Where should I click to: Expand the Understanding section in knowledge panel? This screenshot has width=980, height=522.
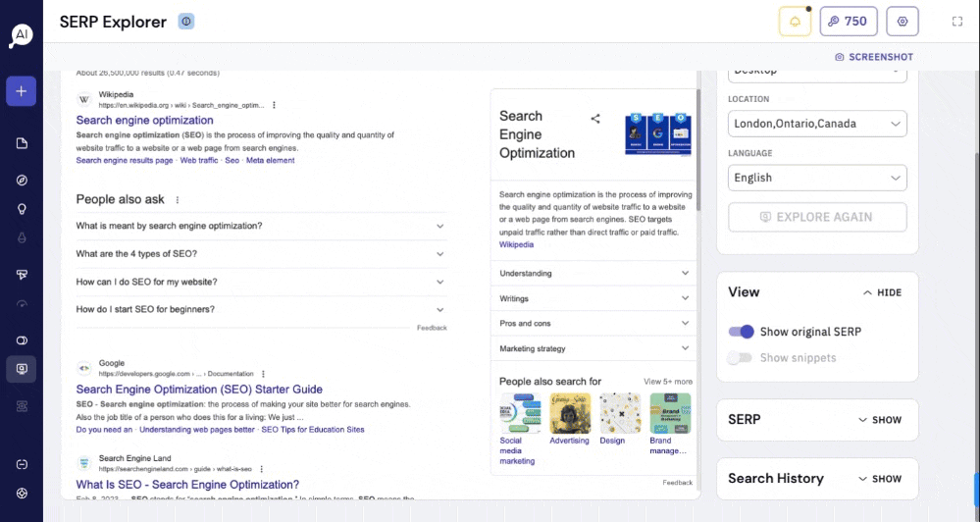point(593,273)
